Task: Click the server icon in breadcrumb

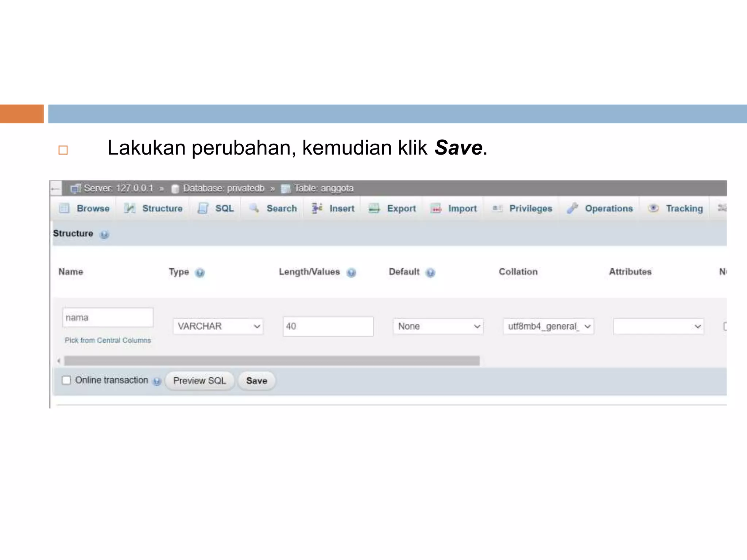Action: [76, 188]
